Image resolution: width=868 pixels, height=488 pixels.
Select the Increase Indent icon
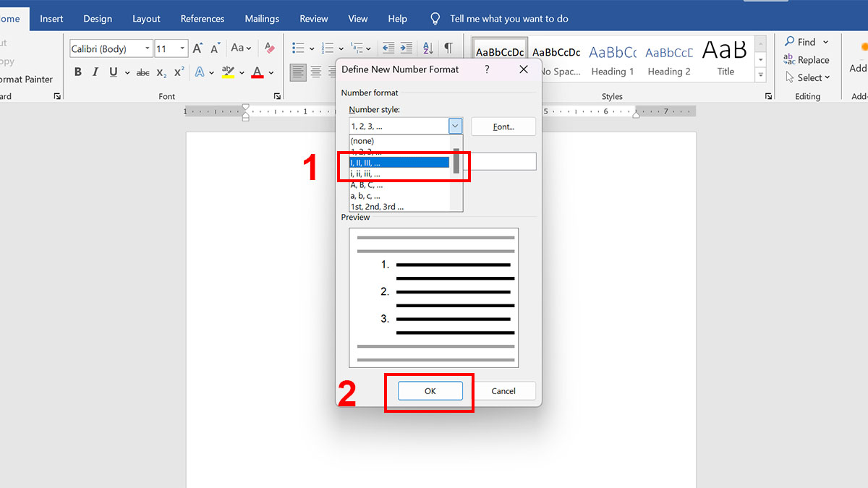click(x=407, y=48)
